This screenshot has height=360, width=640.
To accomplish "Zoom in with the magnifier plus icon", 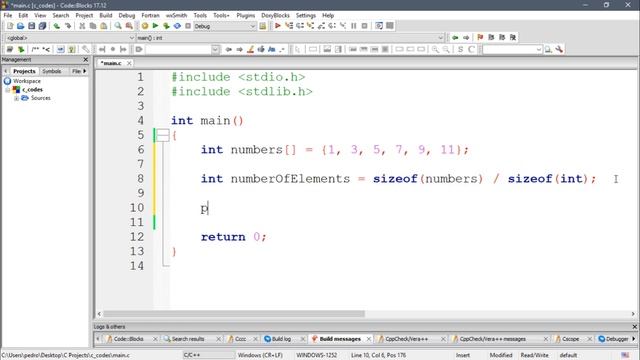I will point(436,49).
